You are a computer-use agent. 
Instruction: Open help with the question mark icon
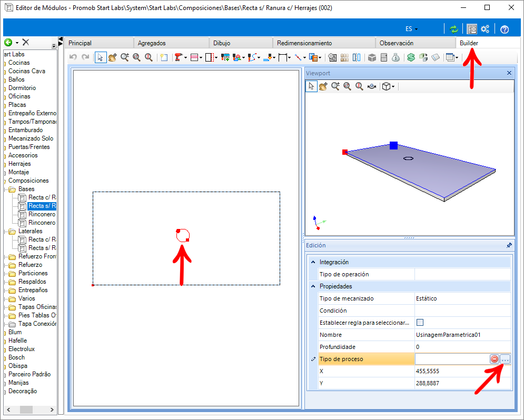click(505, 29)
